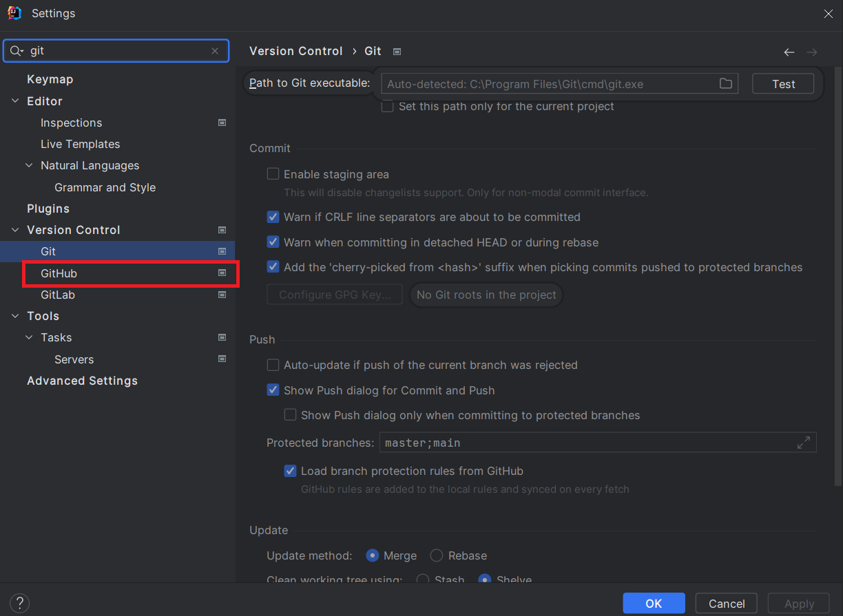
Task: Select the Merge update method
Action: [373, 555]
